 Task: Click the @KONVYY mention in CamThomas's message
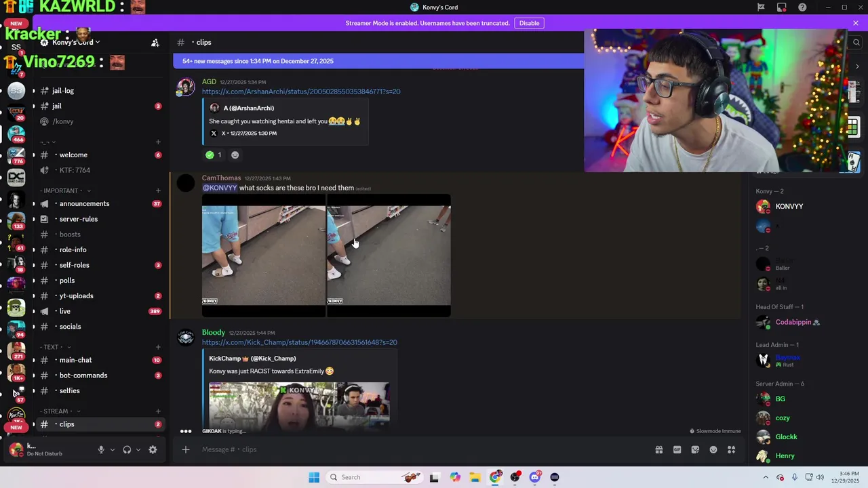coord(220,188)
